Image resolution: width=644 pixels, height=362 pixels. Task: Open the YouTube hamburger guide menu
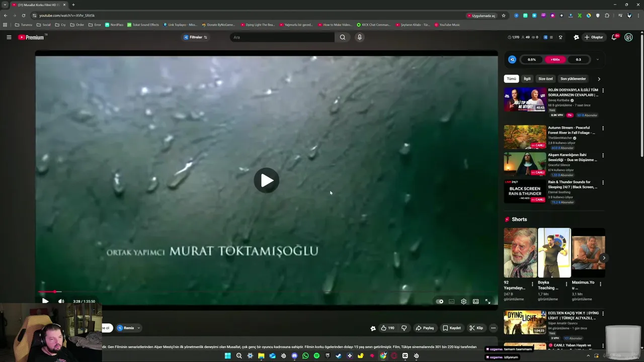(x=9, y=37)
